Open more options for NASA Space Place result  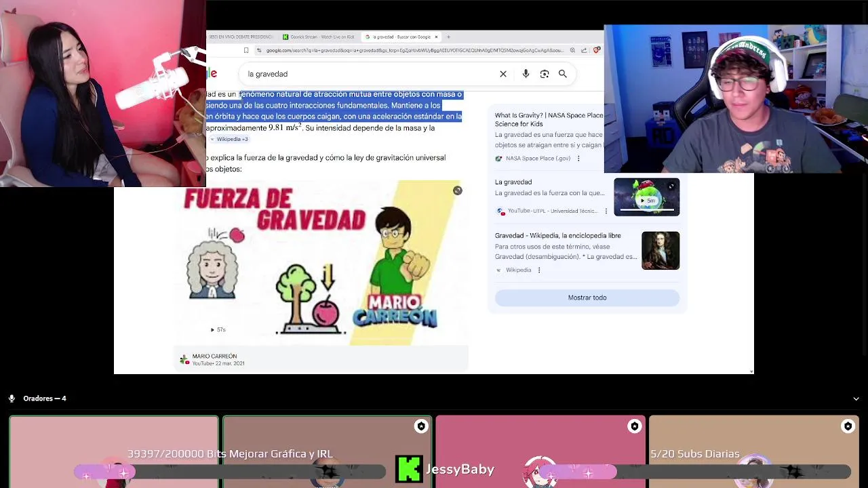tap(578, 159)
